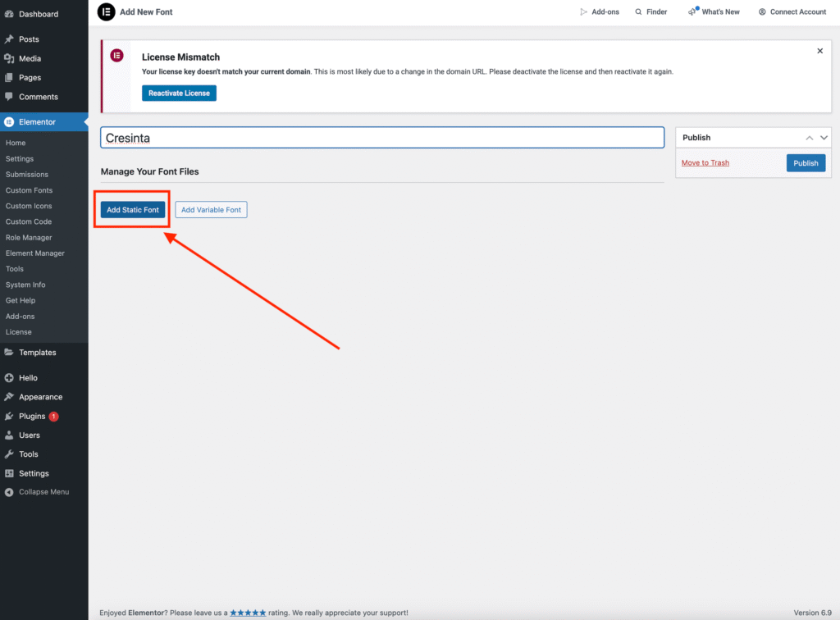
Task: Click the Collapse Menu arrow icon
Action: click(9, 492)
